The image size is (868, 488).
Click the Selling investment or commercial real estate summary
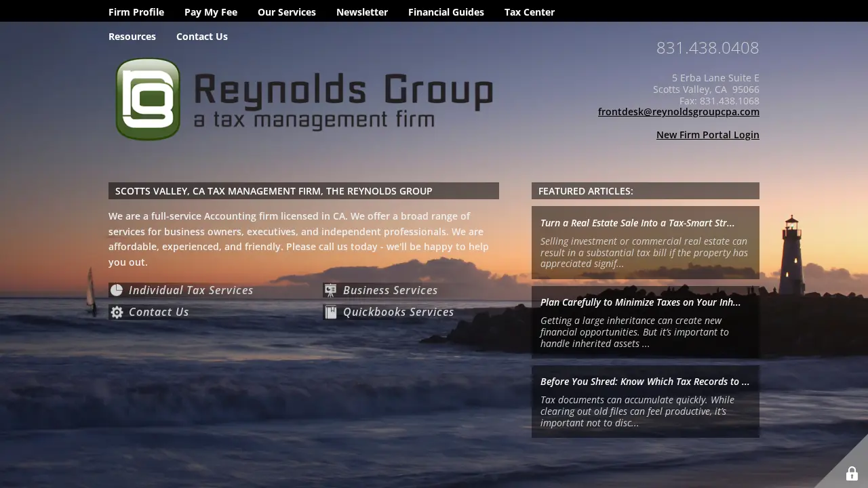pos(644,253)
